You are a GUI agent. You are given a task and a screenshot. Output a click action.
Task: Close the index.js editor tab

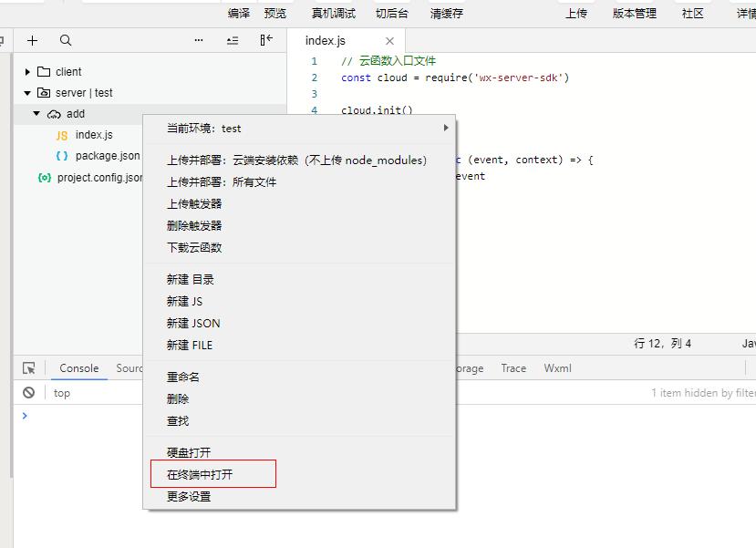(390, 41)
